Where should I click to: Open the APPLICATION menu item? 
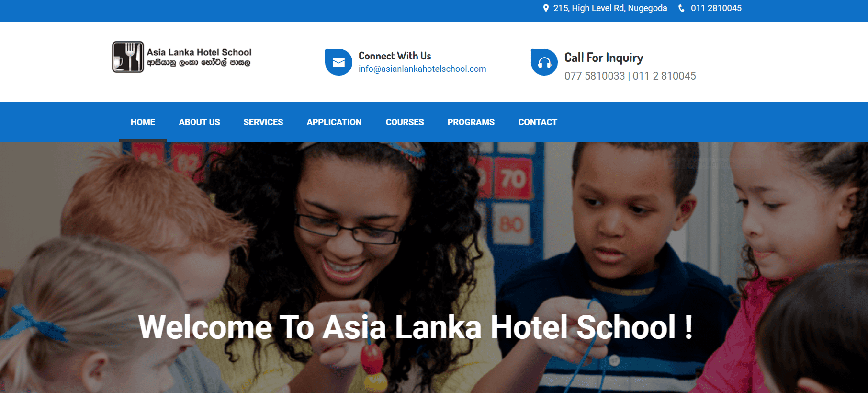click(x=334, y=122)
